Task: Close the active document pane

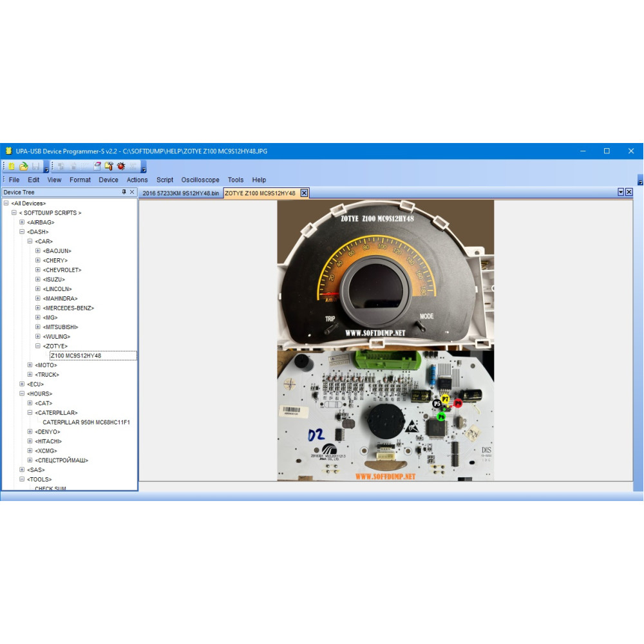Action: 629,192
